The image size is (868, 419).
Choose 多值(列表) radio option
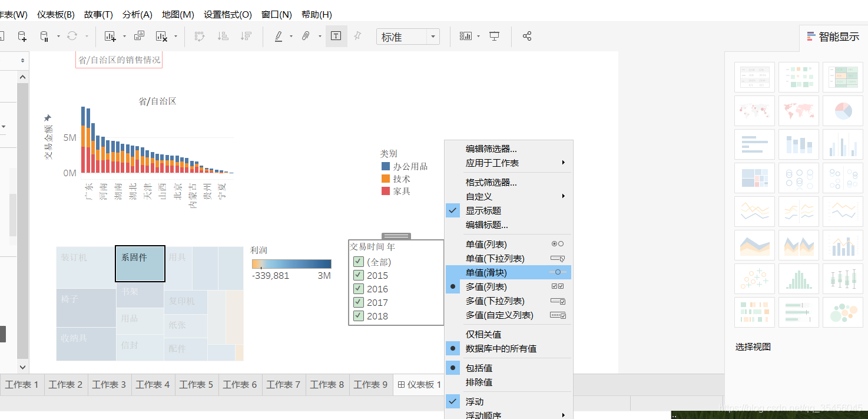coord(508,286)
